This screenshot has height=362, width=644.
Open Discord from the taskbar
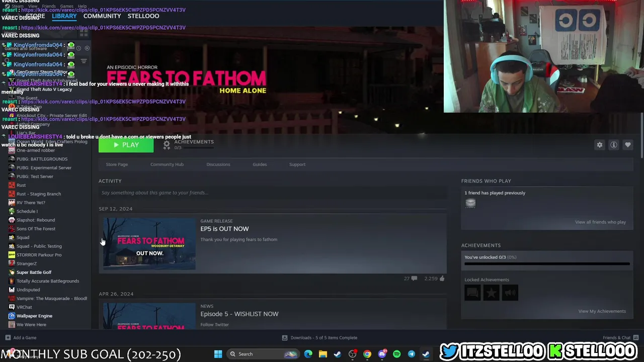click(382, 354)
